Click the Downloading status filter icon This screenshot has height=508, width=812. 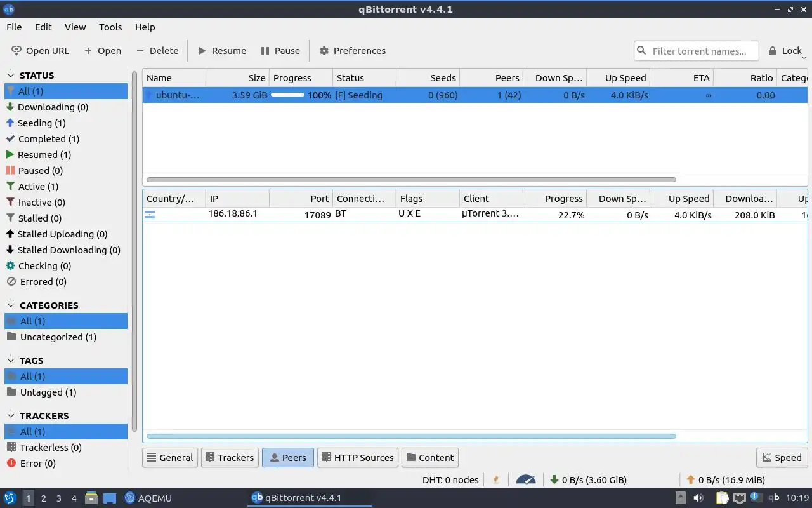(10, 107)
